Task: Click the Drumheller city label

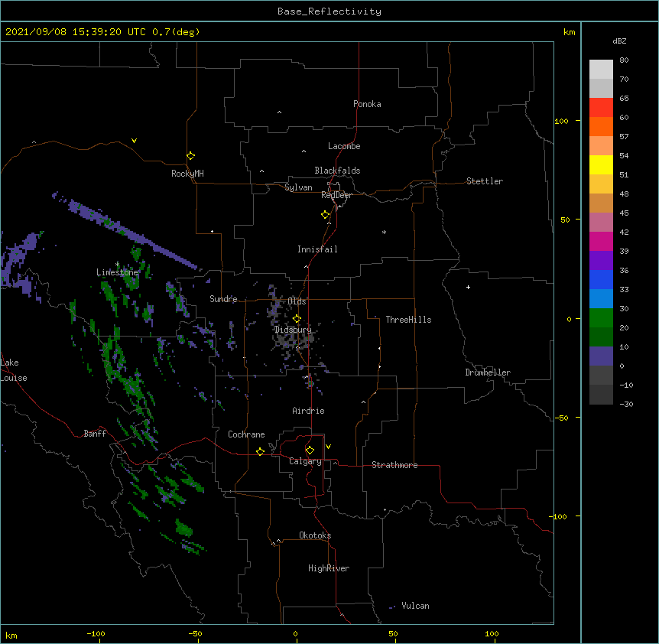Action: 488,372
